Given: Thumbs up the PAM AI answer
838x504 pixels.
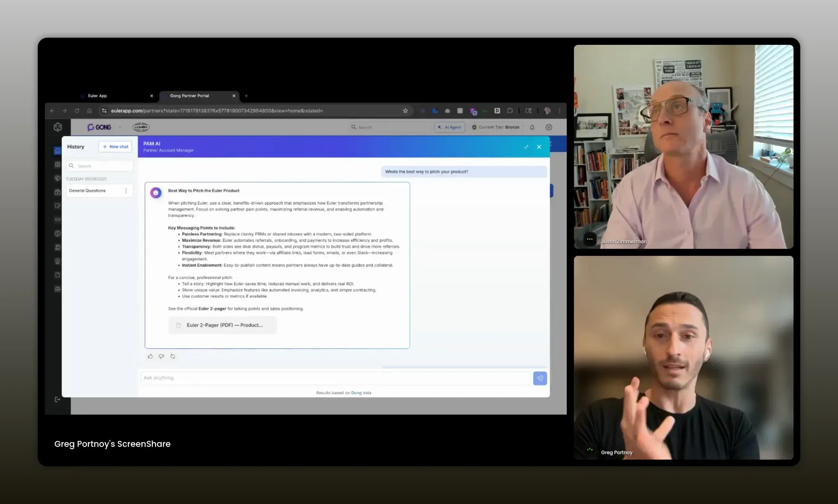Looking at the screenshot, I should 150,356.
